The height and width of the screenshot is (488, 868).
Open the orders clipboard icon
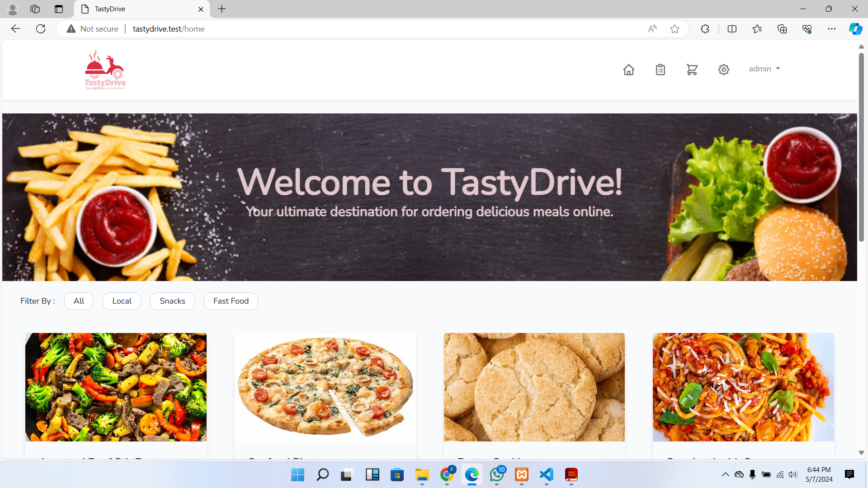coord(660,70)
